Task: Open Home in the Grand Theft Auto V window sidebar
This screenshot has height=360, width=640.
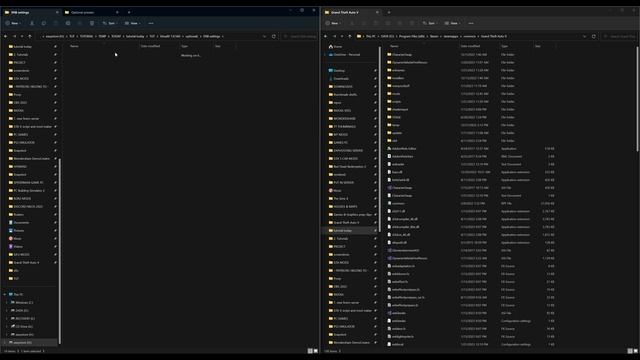Action: pyautogui.click(x=336, y=47)
